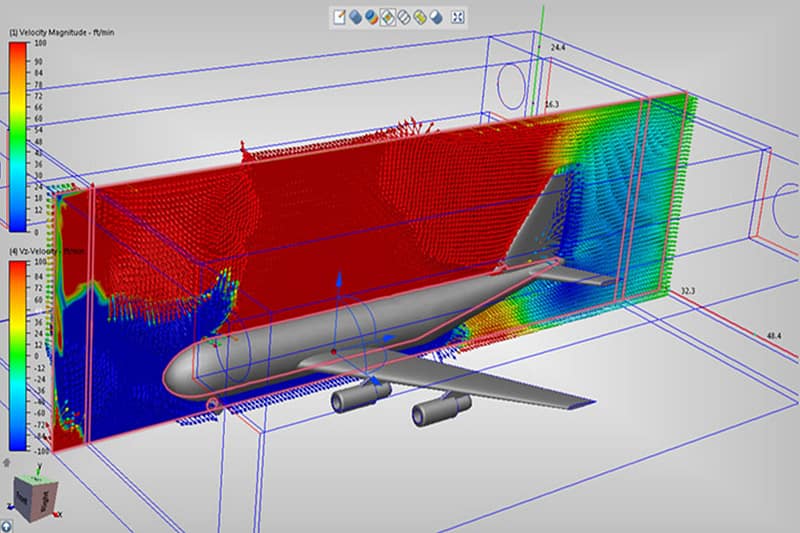
Task: Click the blue rightward triad arrow on fuselage
Action: (390, 338)
